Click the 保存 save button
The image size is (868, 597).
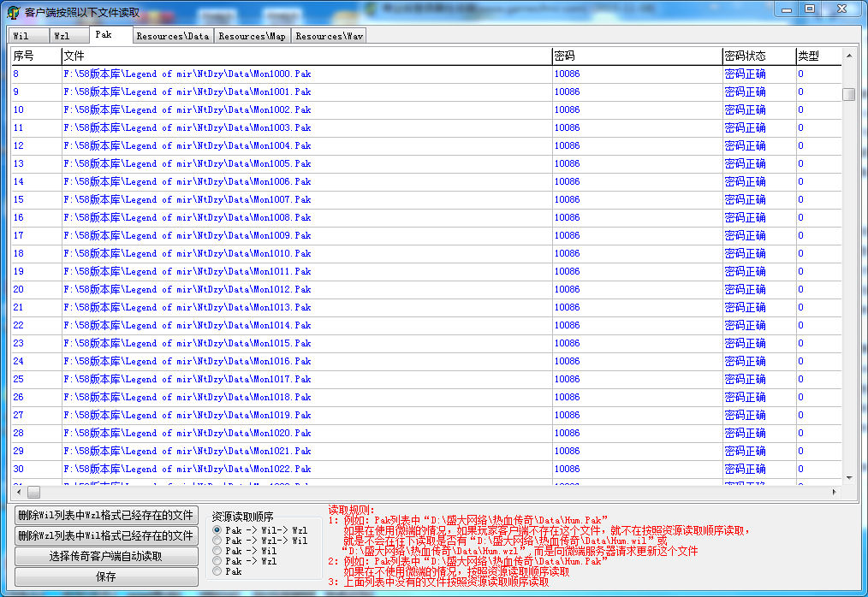(x=106, y=576)
